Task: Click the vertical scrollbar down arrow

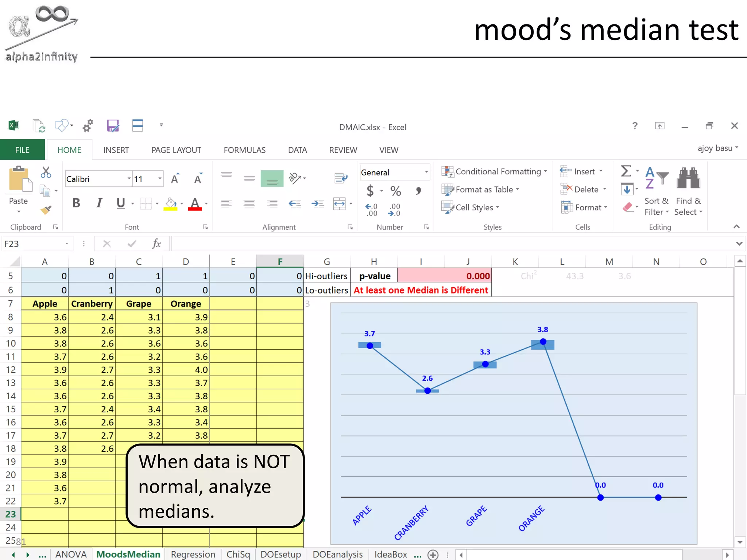Action: (x=740, y=542)
